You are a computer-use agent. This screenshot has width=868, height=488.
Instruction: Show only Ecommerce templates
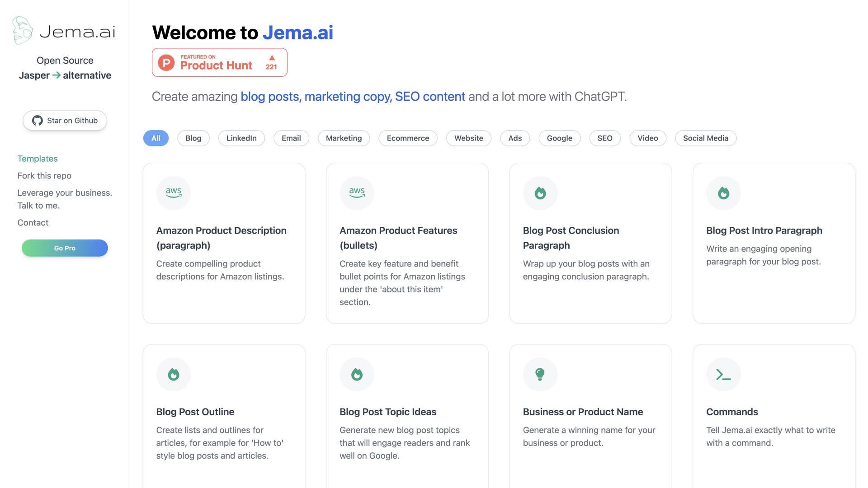(x=408, y=138)
